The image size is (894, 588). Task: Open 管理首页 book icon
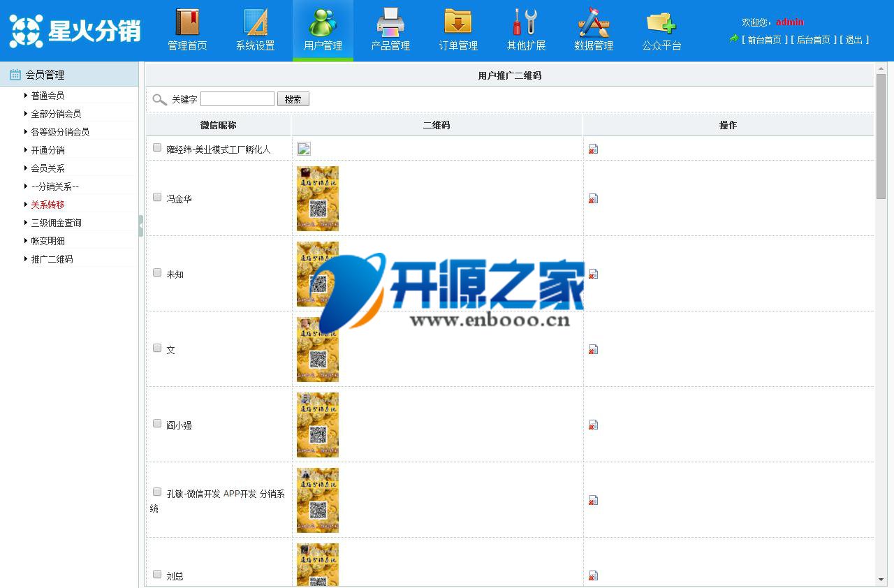[x=187, y=22]
